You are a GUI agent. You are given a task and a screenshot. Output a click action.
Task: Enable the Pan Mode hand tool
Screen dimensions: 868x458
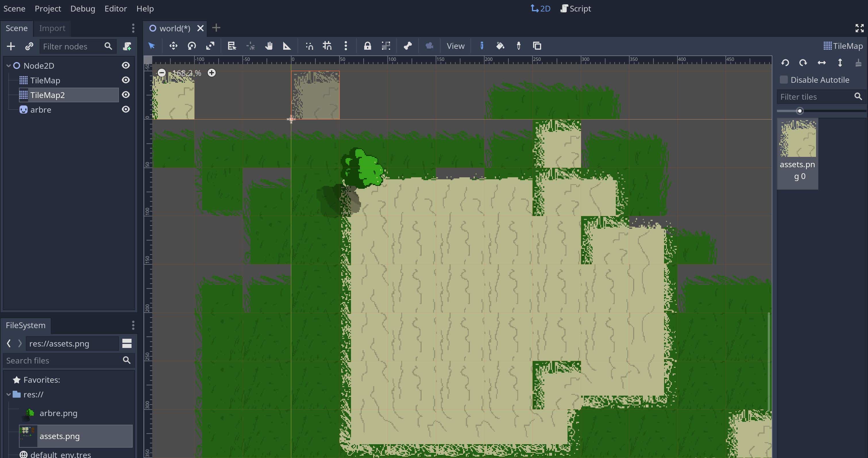[x=269, y=46]
